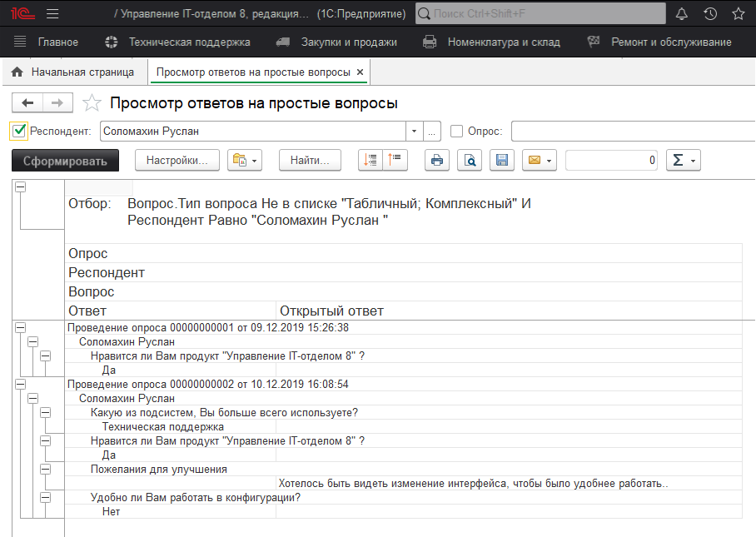Open the Настройки... dialog button
756x537 pixels.
(x=177, y=160)
